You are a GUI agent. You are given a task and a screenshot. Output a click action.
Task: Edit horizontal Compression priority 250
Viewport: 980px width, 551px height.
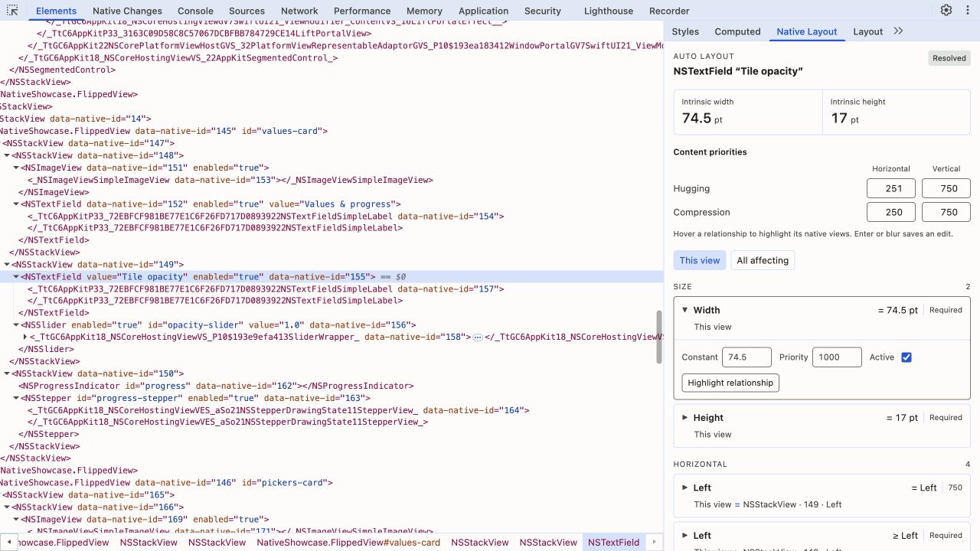click(x=891, y=212)
